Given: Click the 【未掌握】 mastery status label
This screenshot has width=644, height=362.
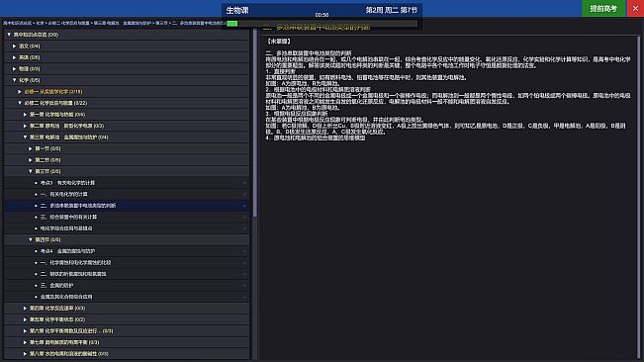Looking at the screenshot, I should click(279, 42).
